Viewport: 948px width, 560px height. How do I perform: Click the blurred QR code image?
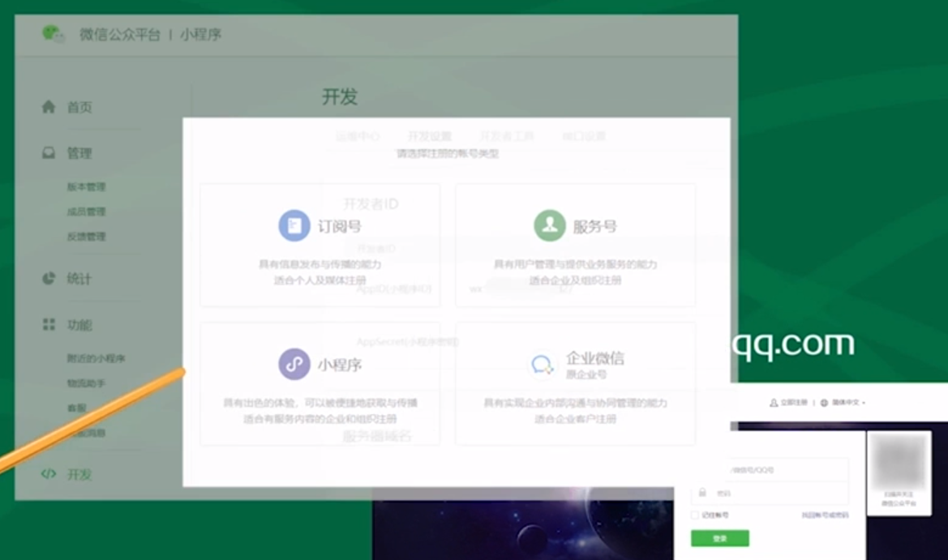point(899,461)
